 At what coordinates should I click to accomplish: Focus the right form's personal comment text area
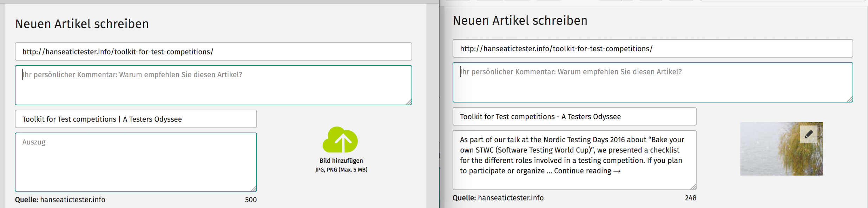point(653,82)
